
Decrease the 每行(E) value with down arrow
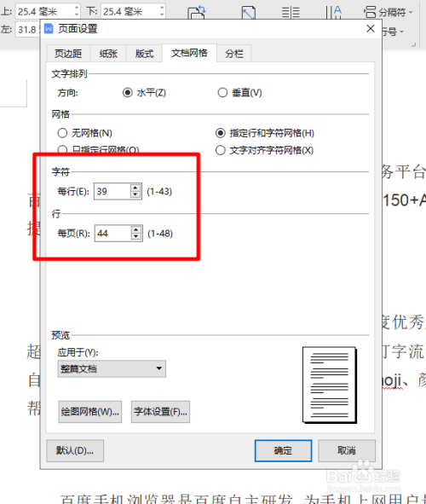coord(135,194)
